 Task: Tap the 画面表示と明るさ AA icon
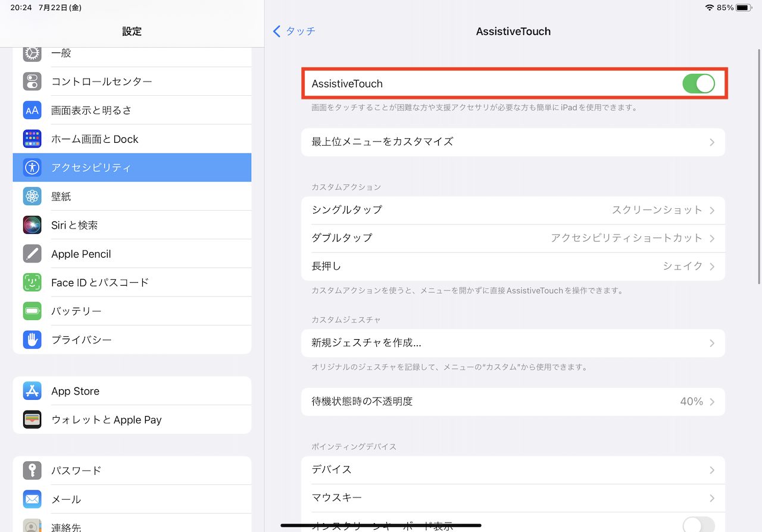pyautogui.click(x=32, y=110)
